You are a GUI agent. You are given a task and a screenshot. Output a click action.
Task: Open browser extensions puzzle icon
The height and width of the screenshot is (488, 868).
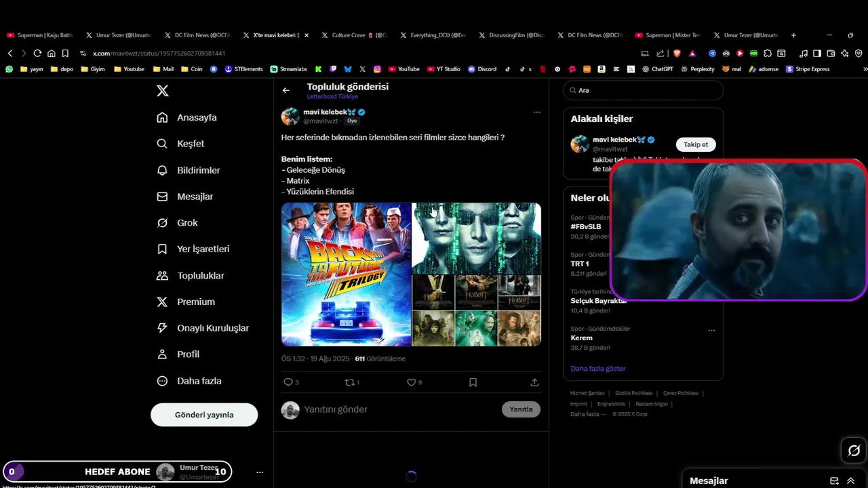pos(768,53)
